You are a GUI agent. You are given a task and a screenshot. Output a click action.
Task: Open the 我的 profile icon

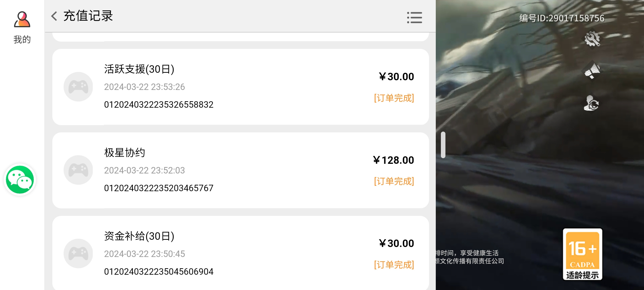22,20
